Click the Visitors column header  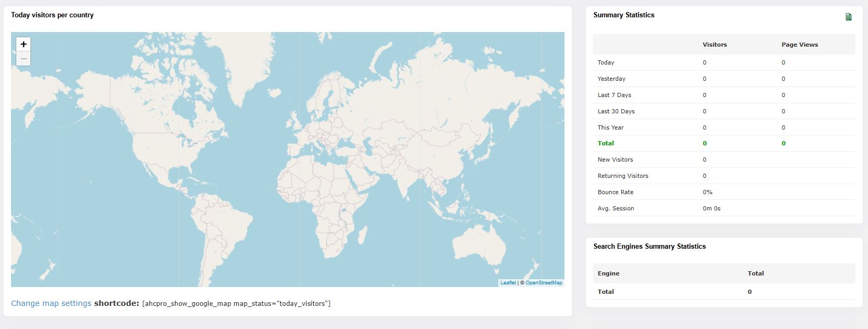(x=715, y=45)
